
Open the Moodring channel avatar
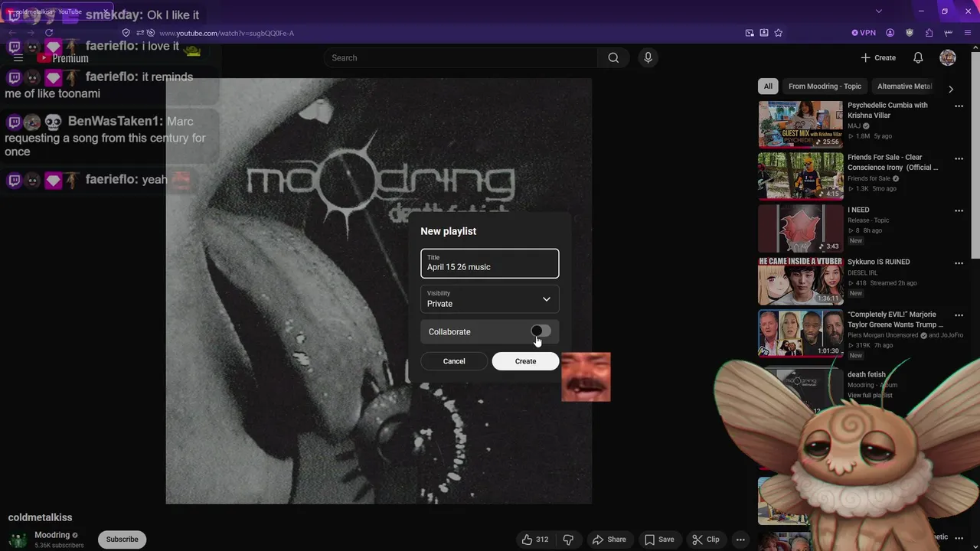[18, 540]
